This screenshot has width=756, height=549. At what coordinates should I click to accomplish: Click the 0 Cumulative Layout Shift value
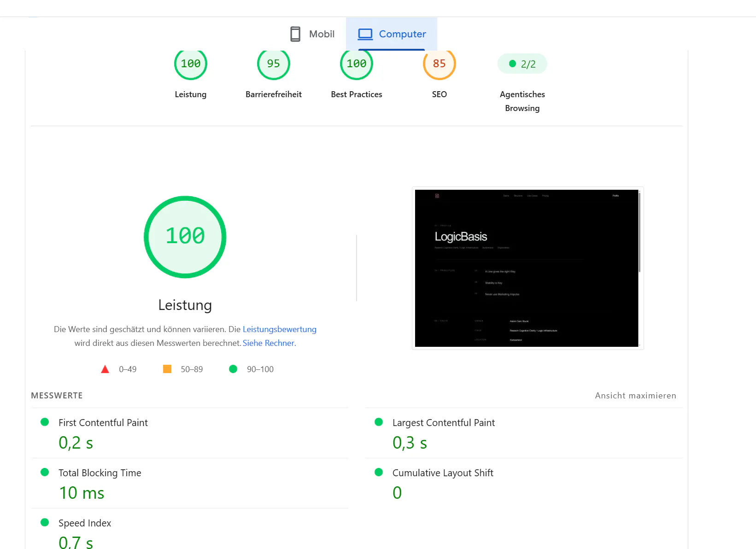397,493
